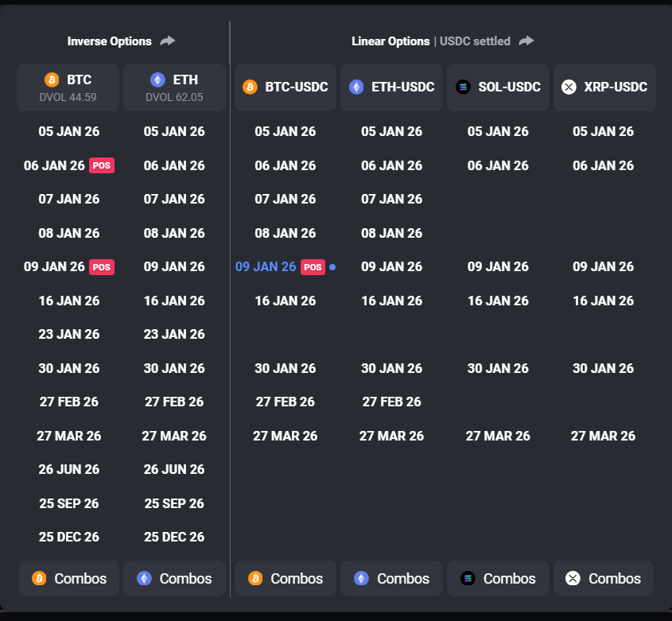Select the ETH-USDC linear options tab
The height and width of the screenshot is (621, 672).
(x=392, y=87)
